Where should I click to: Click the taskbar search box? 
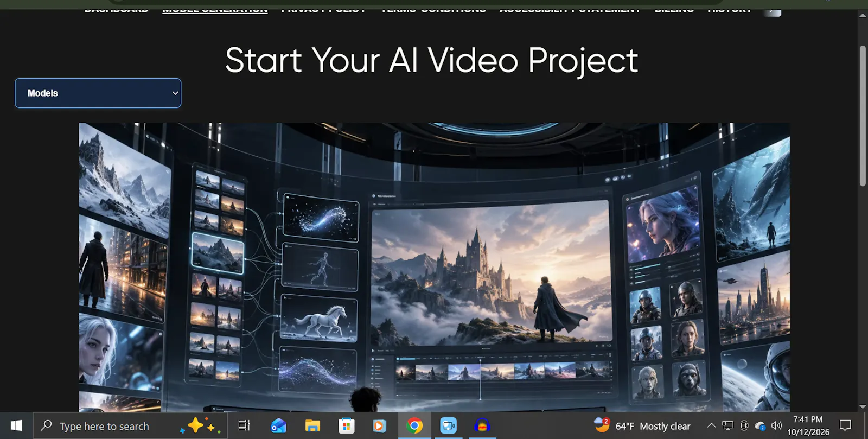tap(131, 426)
